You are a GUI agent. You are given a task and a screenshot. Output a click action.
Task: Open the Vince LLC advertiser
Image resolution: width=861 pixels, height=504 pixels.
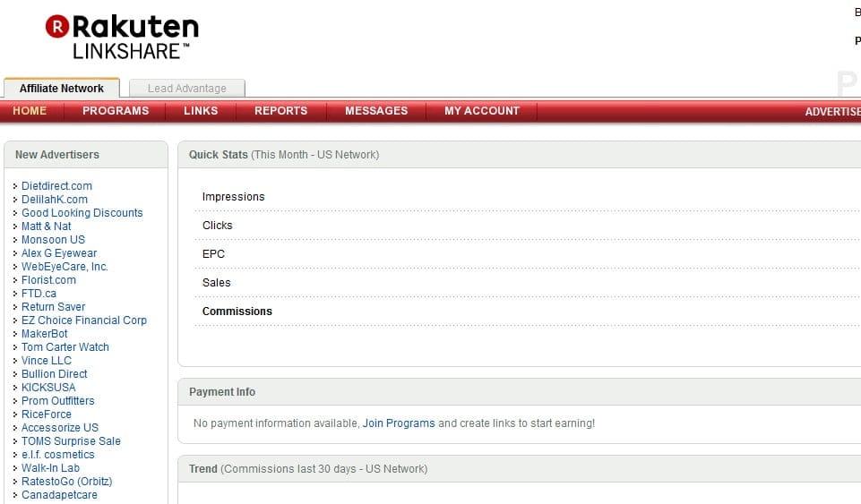[47, 360]
